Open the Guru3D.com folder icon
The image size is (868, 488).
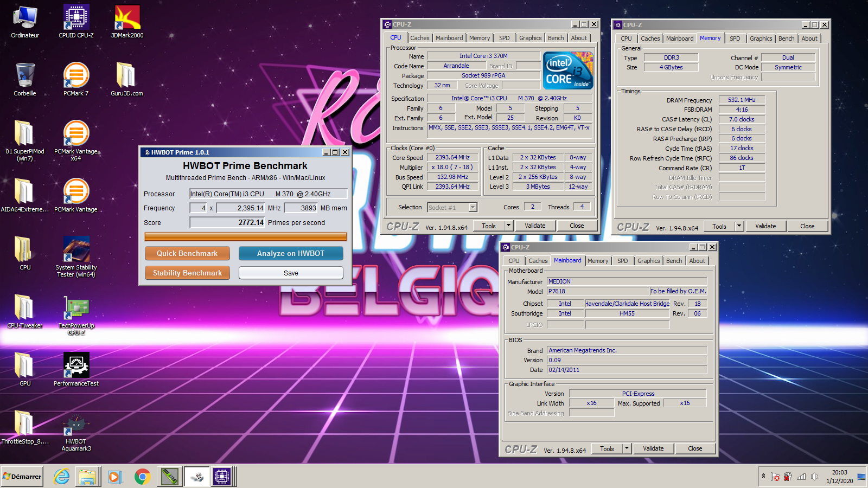tap(126, 79)
